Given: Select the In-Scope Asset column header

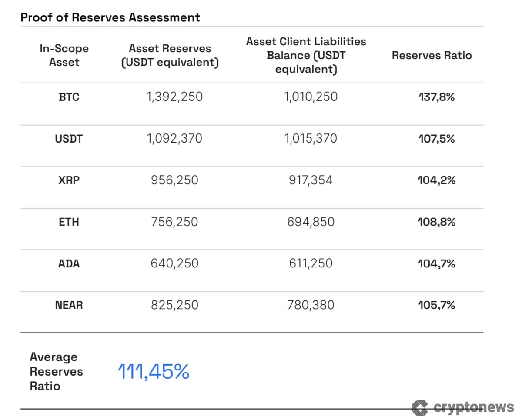Looking at the screenshot, I should click(x=64, y=55).
